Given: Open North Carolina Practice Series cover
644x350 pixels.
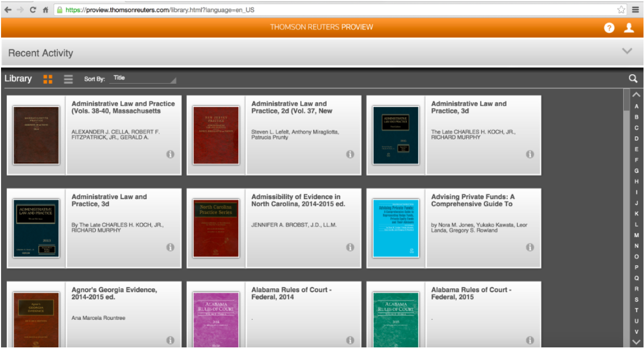Looking at the screenshot, I should (216, 228).
